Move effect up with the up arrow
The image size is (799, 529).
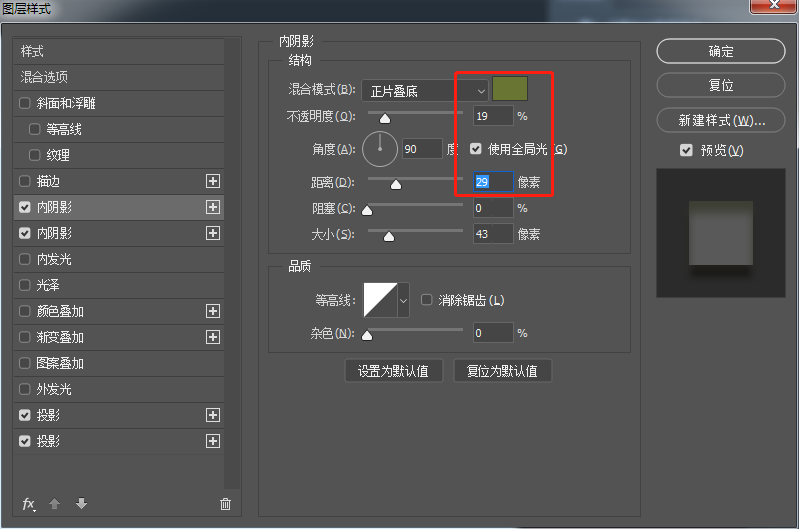[x=55, y=504]
